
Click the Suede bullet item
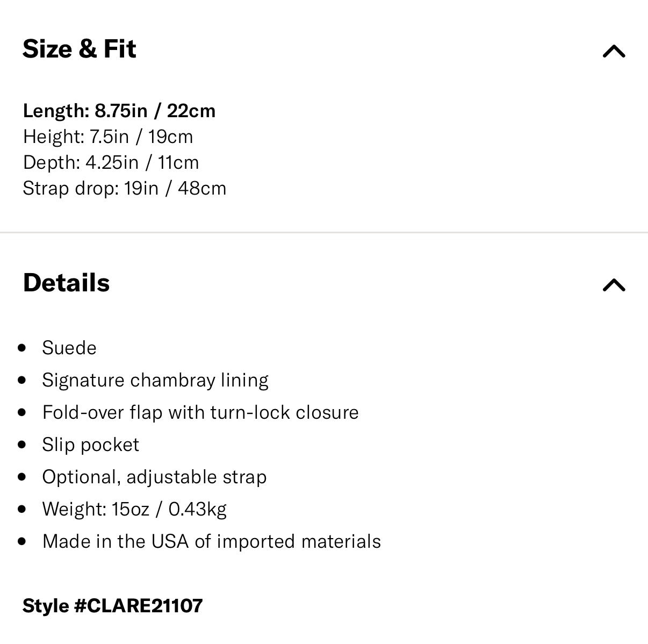click(69, 348)
